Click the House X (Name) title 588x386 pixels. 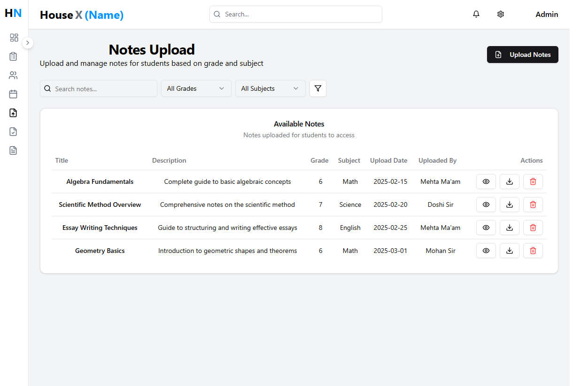tap(82, 15)
